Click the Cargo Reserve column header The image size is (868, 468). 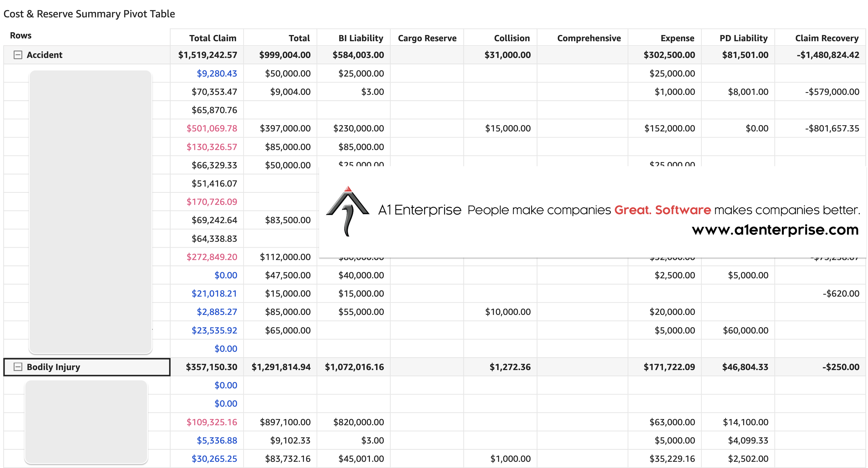point(427,38)
